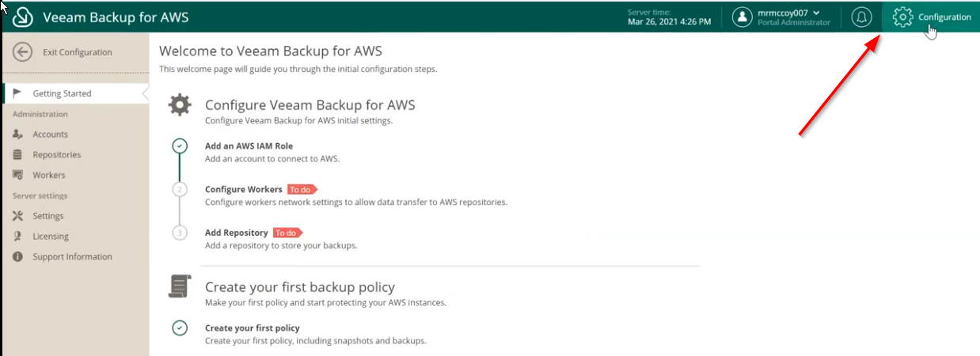The image size is (980, 356).
Task: Click the Settings tools icon
Action: tap(17, 216)
